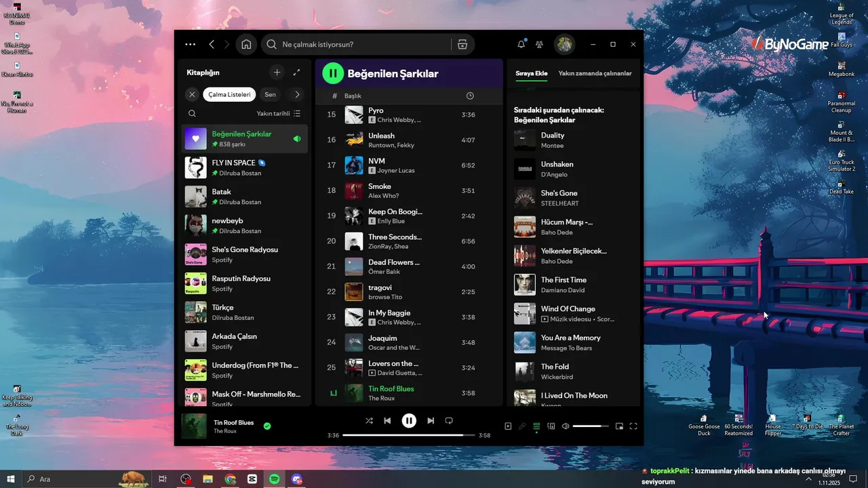The image size is (868, 488).
Task: Open Google Chrome from the taskbar
Action: 231,479
